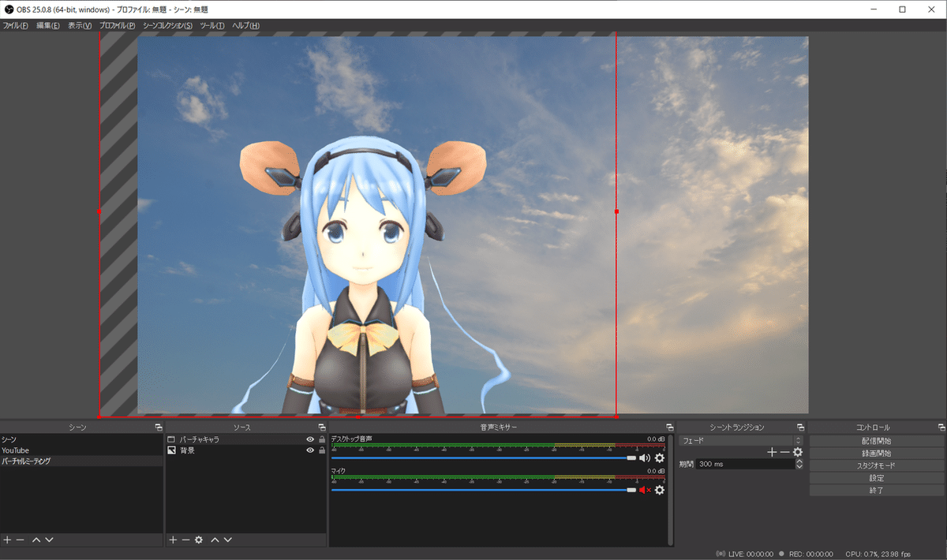Select the 背景 source row
This screenshot has width=947, height=560.
246,450
